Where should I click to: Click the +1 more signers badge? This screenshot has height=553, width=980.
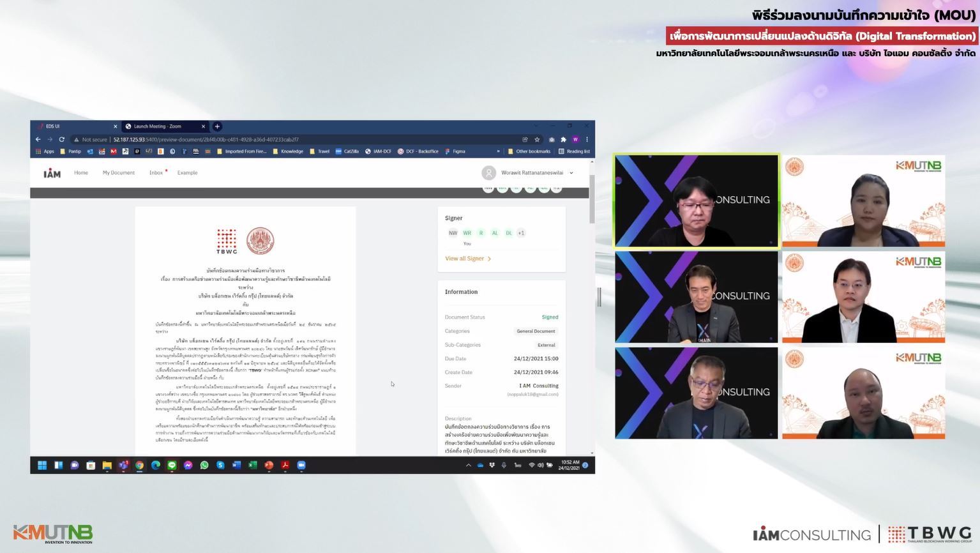(521, 233)
